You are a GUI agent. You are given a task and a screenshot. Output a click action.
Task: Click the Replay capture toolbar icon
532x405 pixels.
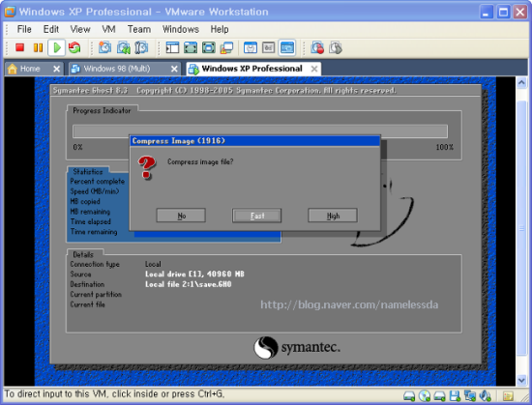point(336,47)
